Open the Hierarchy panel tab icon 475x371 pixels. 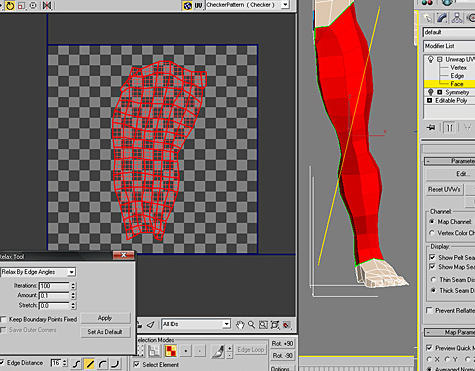point(457,18)
